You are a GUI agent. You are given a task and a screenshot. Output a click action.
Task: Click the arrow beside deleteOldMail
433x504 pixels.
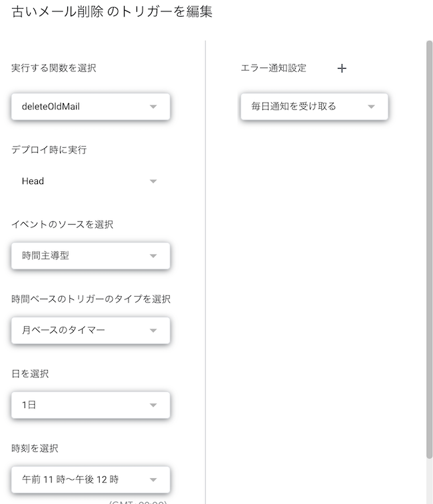[153, 107]
